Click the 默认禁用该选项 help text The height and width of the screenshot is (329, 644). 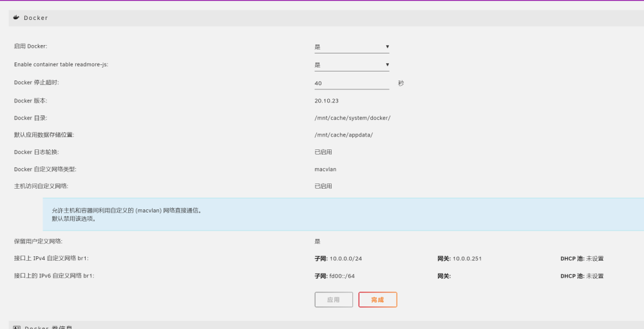[x=74, y=219]
